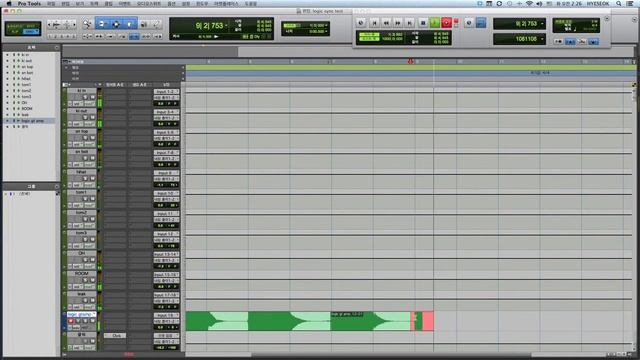Open the Pro Tools application menu

(29, 3)
